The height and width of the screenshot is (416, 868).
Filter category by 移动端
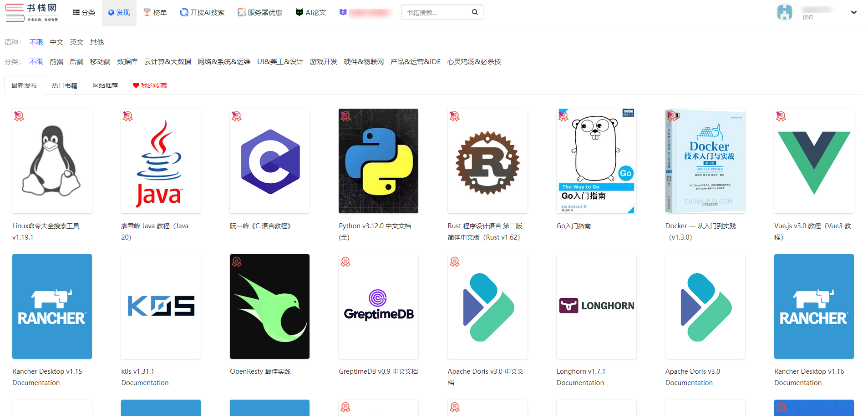[100, 62]
